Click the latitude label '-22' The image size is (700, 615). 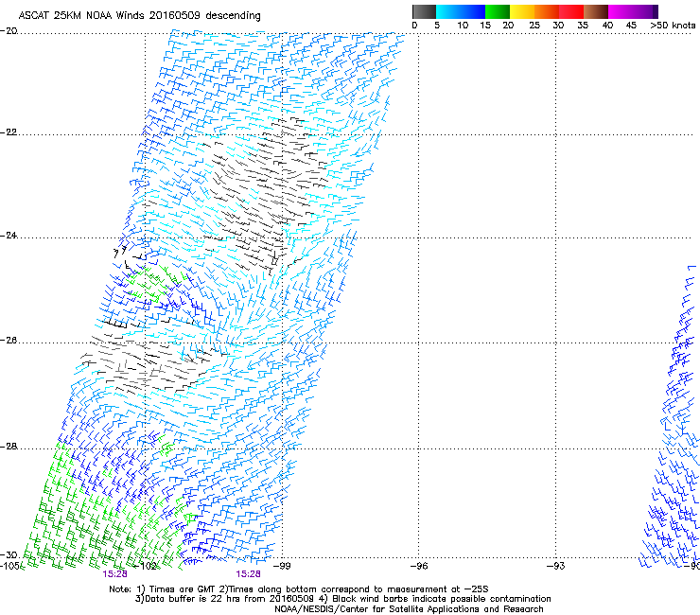click(x=9, y=132)
